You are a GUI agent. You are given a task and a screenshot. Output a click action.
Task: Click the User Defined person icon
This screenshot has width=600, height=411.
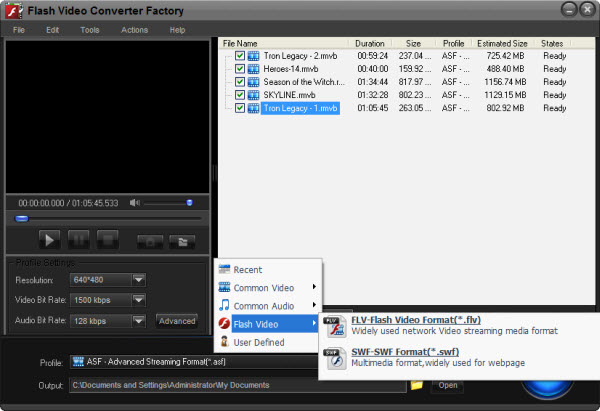click(x=224, y=341)
